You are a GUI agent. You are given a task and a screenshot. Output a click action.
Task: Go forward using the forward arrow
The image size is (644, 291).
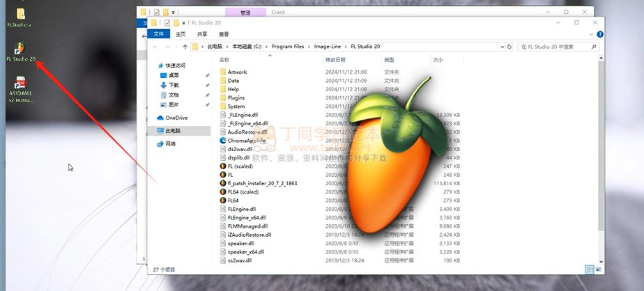167,47
